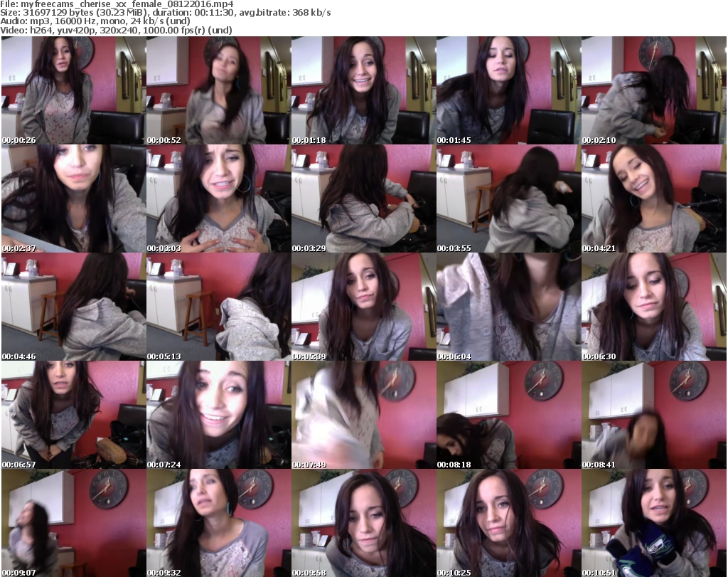728x577 pixels.
Task: Select the thumbnail at 00:01:45
Action: [508, 90]
